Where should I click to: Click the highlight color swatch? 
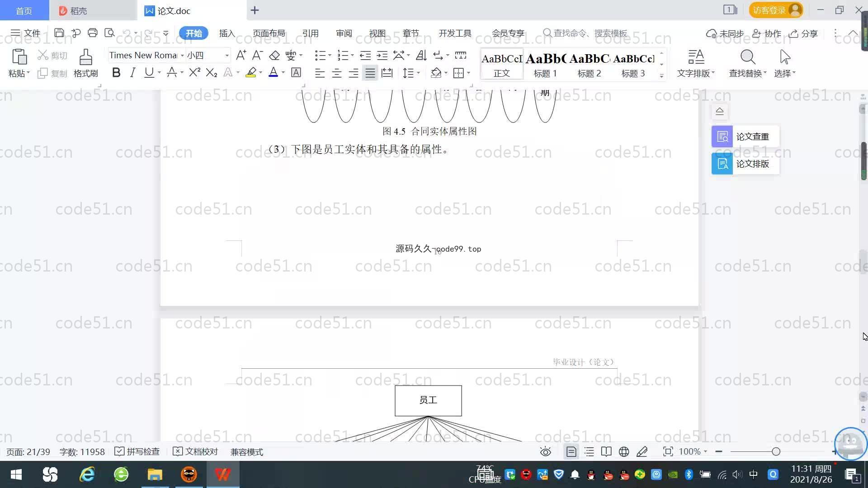[x=251, y=72]
